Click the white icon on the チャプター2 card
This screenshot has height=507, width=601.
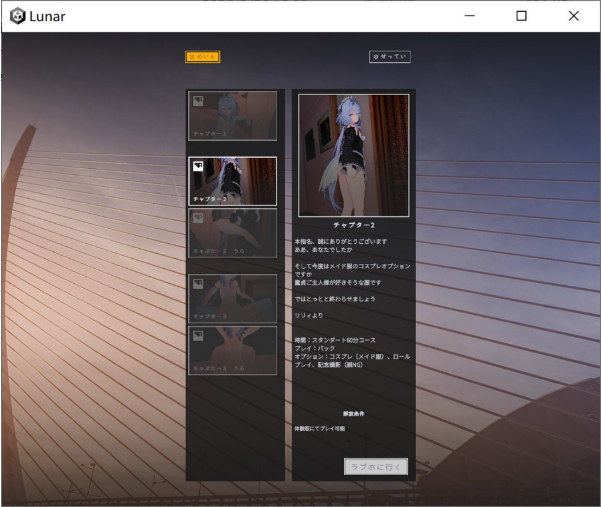198,167
